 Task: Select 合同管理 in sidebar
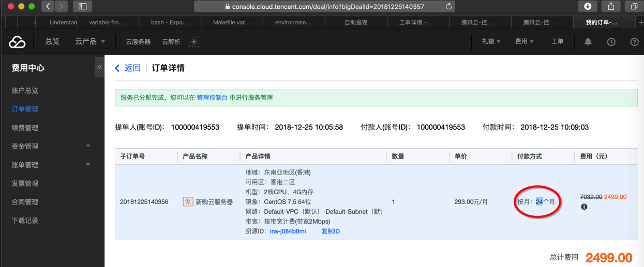pyautogui.click(x=25, y=202)
